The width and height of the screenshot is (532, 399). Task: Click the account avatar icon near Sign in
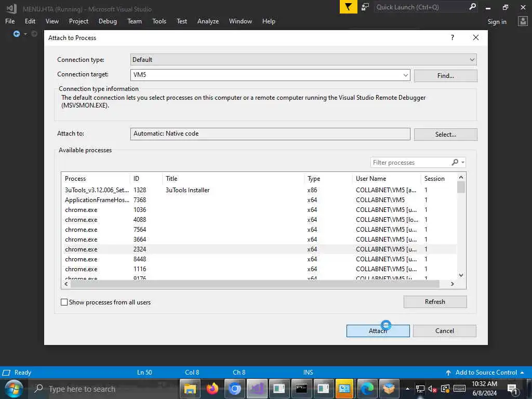[523, 21]
